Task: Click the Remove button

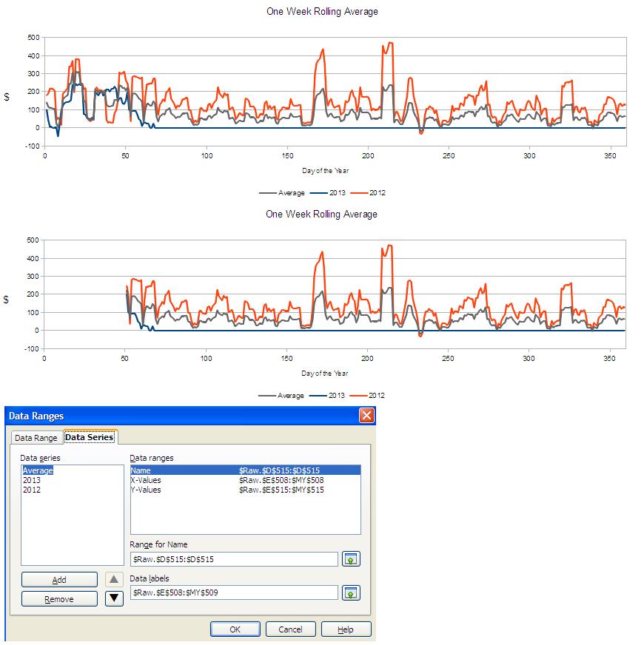Action: (x=59, y=599)
